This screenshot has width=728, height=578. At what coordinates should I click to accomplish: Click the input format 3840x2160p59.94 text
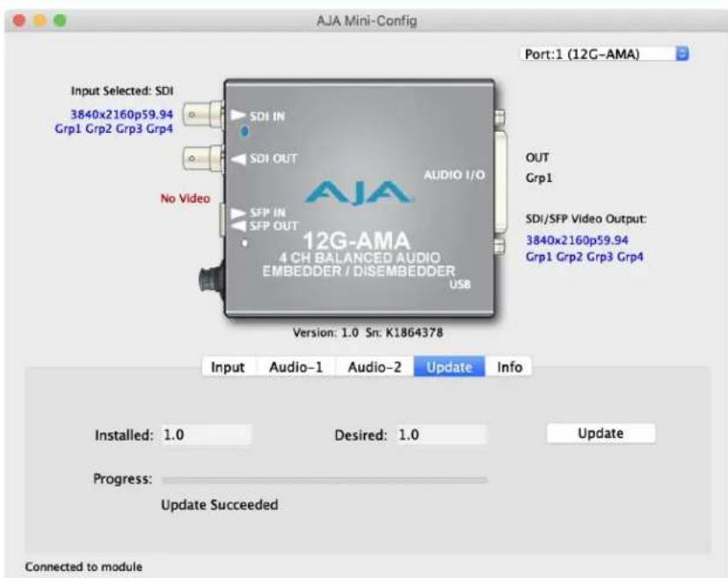tap(121, 113)
